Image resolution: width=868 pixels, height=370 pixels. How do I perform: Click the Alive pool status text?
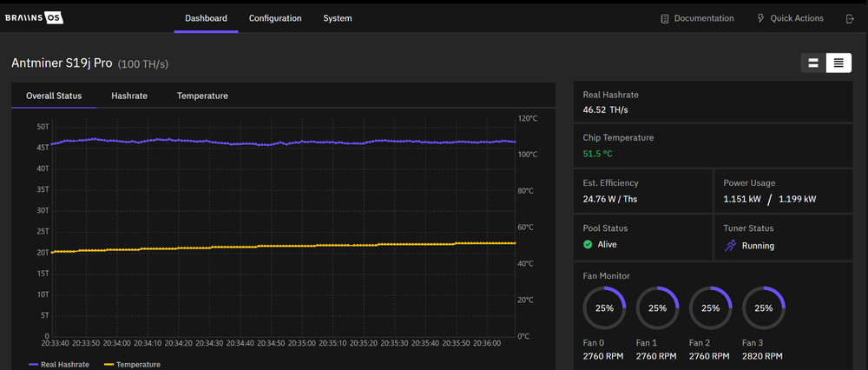pyautogui.click(x=608, y=244)
